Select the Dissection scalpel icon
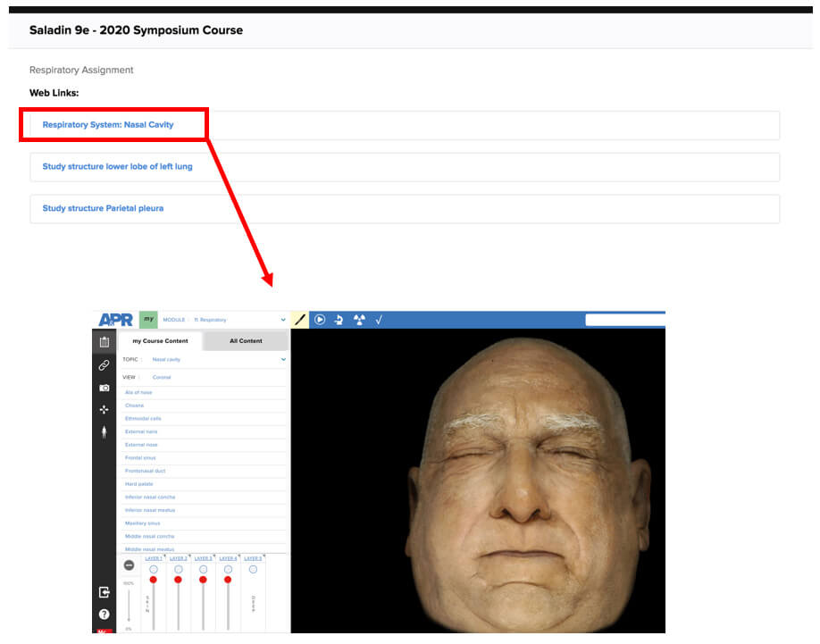820x644 pixels. tap(299, 320)
